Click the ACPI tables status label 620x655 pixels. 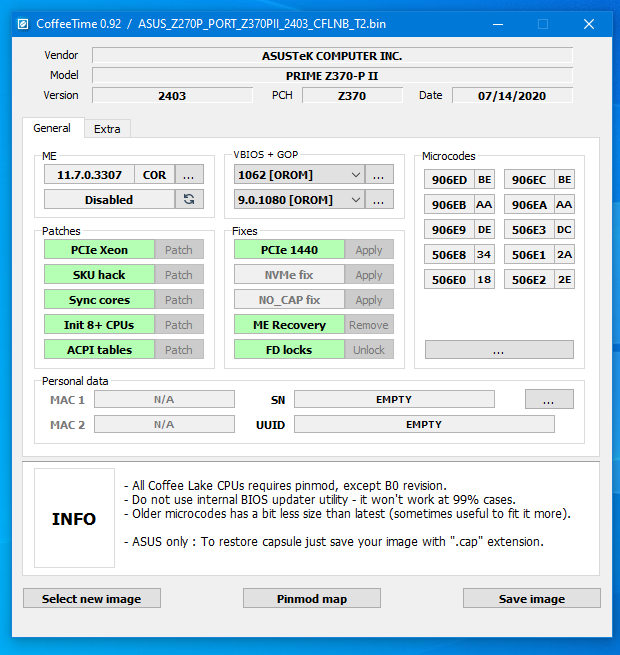click(x=99, y=350)
